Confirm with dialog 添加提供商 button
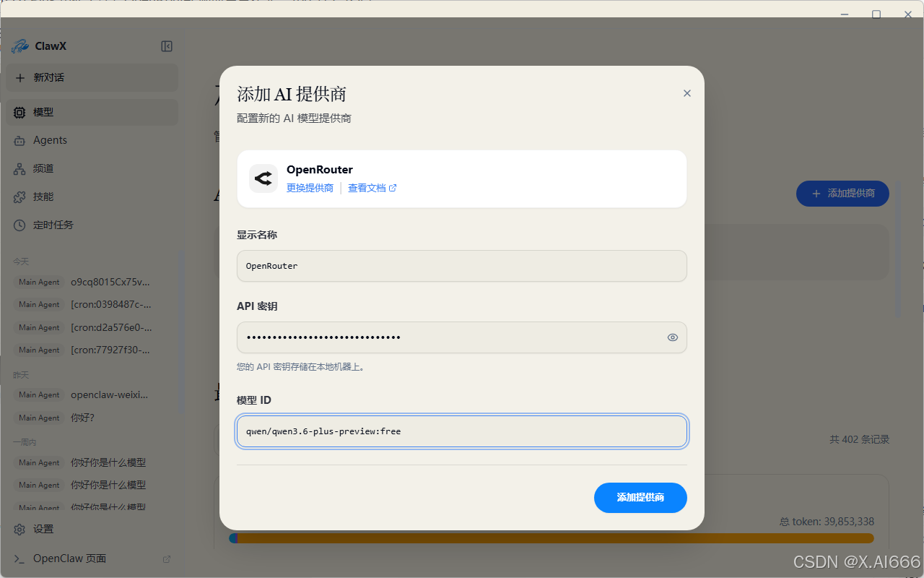 (640, 498)
